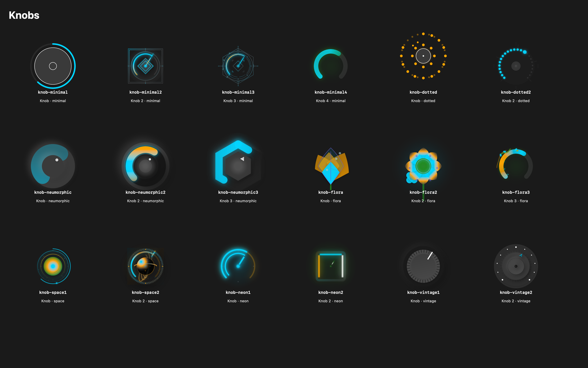Viewport: 588px width, 368px height.
Task: Click the knob-minimal2 square-framed knob
Action: (x=146, y=66)
